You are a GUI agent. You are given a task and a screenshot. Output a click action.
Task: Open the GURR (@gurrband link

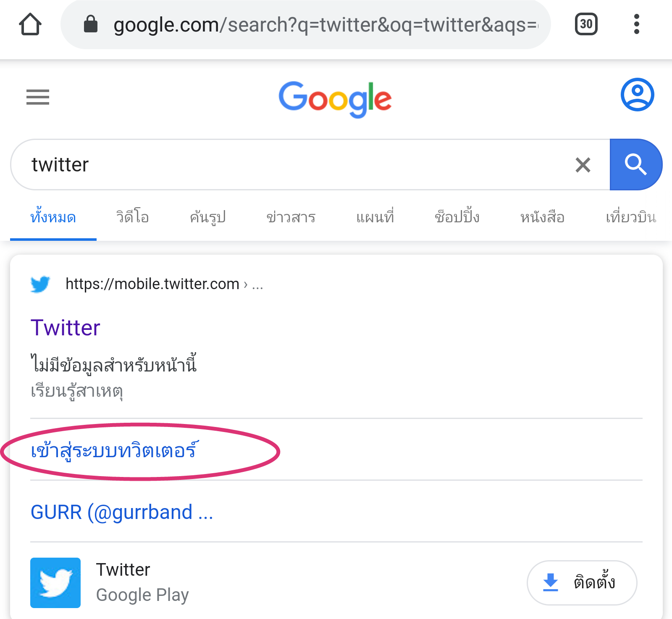pos(122,512)
